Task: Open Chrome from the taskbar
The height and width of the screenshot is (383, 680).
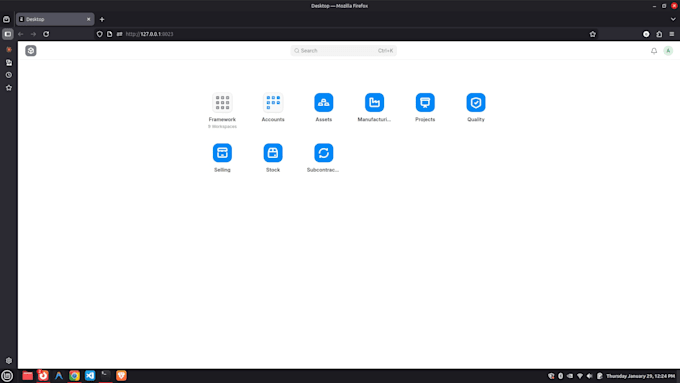Action: 75,376
